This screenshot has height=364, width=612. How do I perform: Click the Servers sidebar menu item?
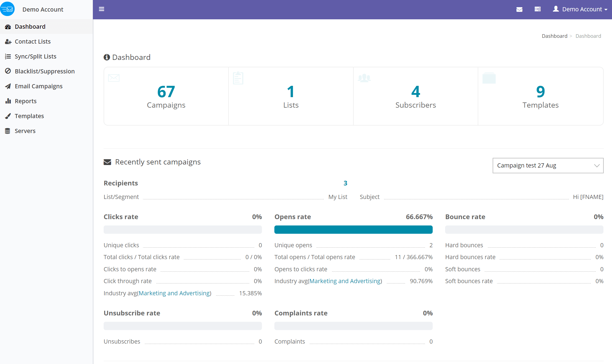coord(25,131)
